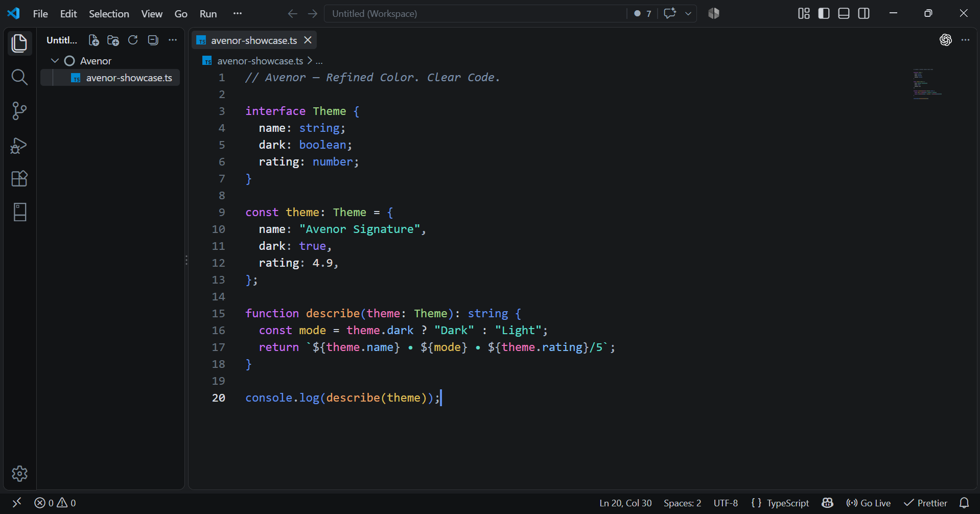Expand additional menu bar items ellipsis
The height and width of the screenshot is (514, 980).
point(237,14)
